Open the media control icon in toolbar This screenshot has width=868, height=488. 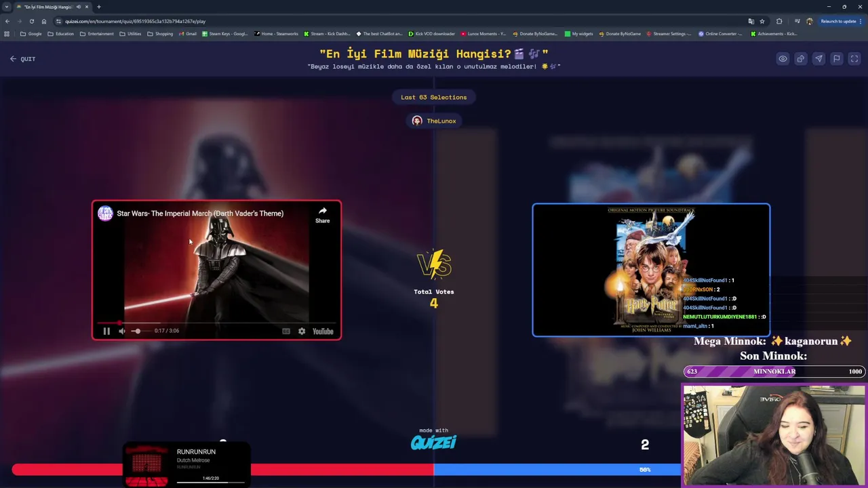pos(797,21)
